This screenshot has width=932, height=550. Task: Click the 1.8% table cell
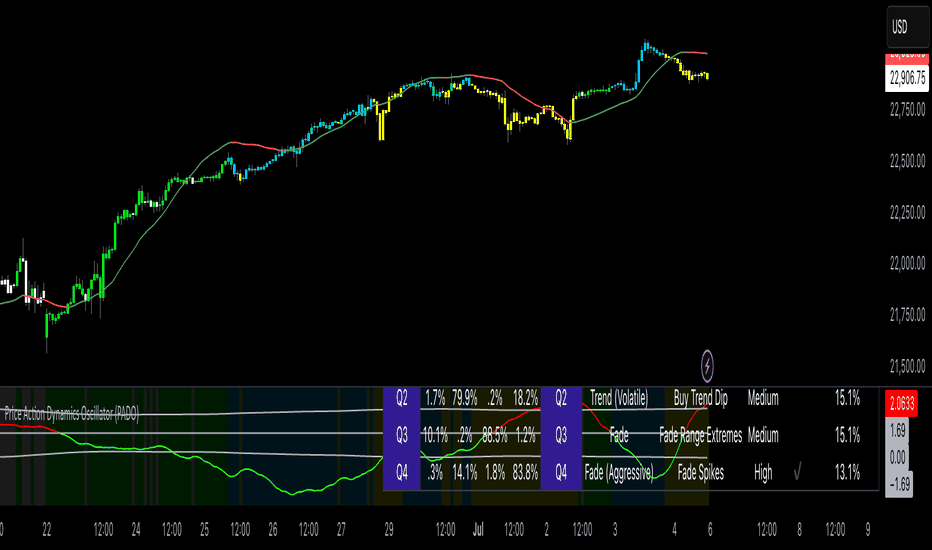pyautogui.click(x=495, y=473)
